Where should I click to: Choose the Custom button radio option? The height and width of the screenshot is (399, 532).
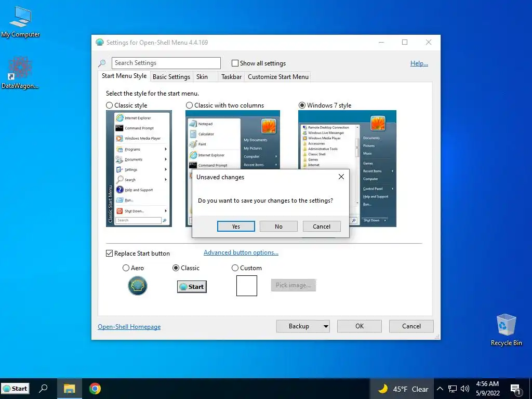[235, 268]
